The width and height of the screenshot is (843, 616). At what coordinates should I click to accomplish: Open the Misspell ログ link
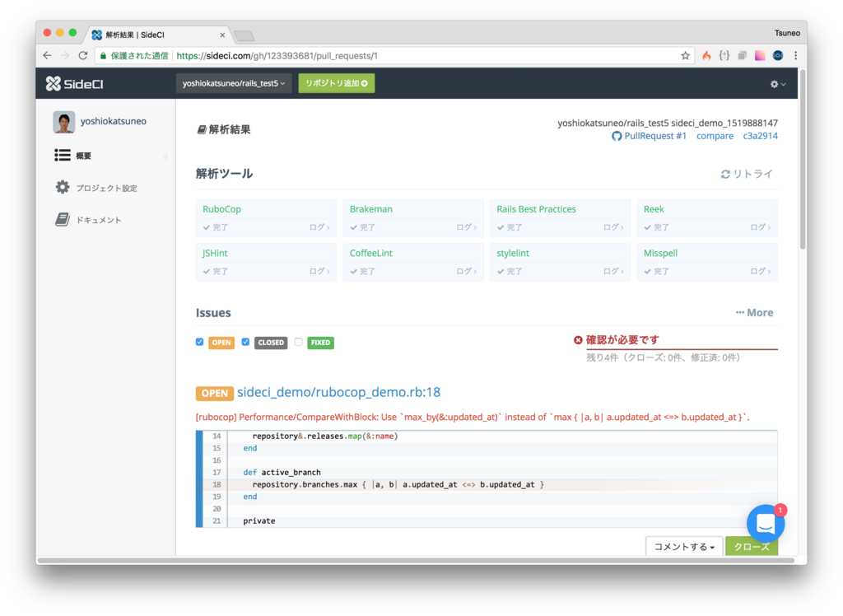(760, 272)
